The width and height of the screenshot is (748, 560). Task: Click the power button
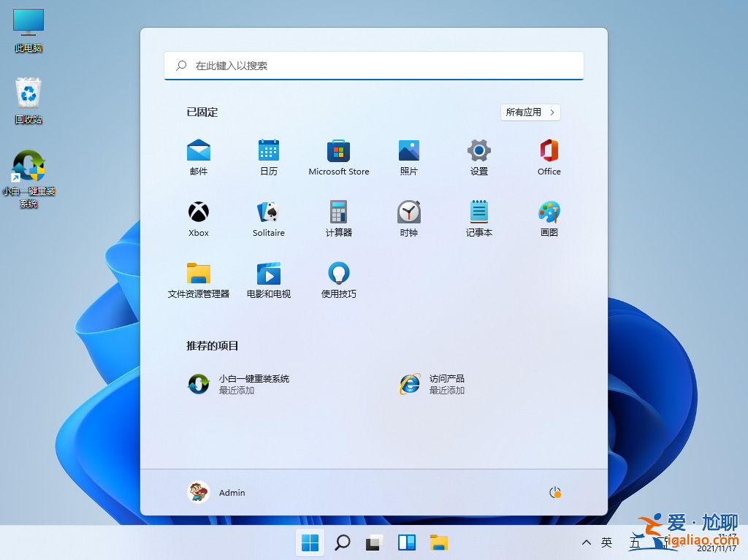[554, 492]
